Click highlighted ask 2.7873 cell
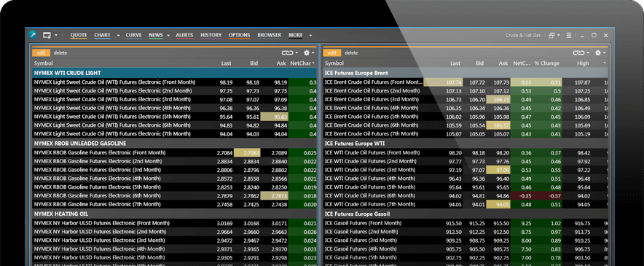 pos(275,196)
